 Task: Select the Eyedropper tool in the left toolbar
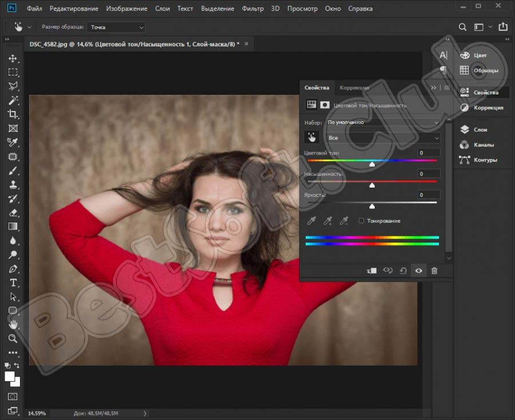(x=13, y=142)
